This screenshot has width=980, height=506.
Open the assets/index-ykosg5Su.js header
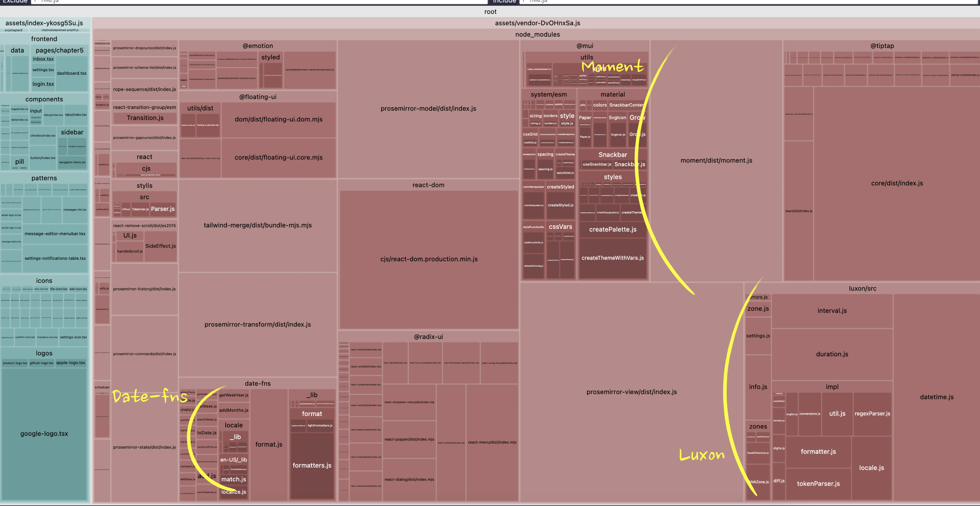click(44, 23)
